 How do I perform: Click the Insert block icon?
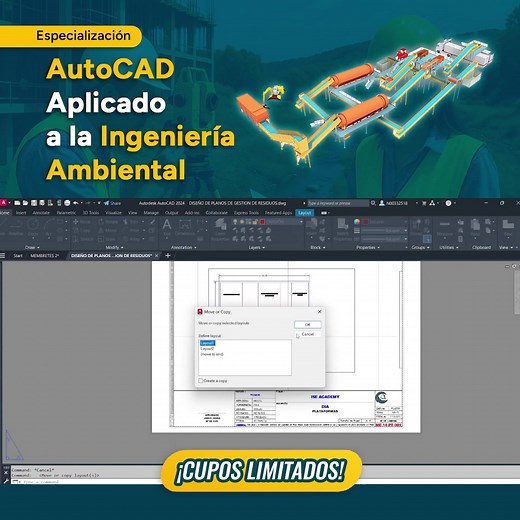click(311, 227)
